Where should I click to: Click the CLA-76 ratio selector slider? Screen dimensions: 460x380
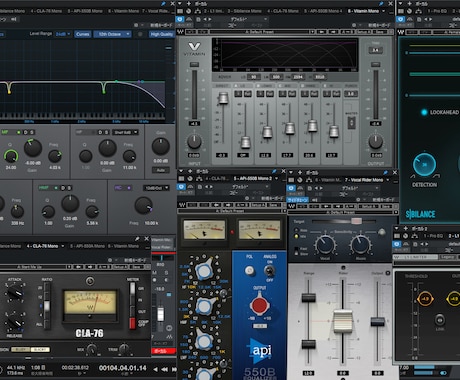point(47,306)
